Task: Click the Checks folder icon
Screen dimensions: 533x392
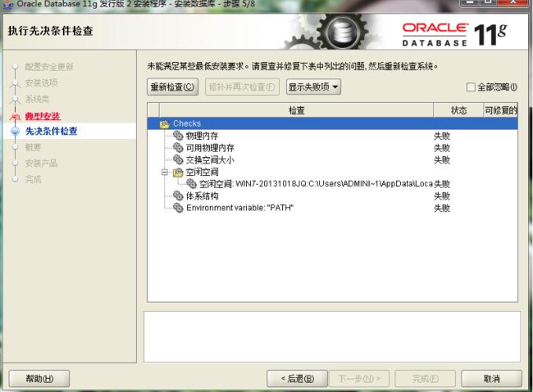Action: [x=165, y=123]
